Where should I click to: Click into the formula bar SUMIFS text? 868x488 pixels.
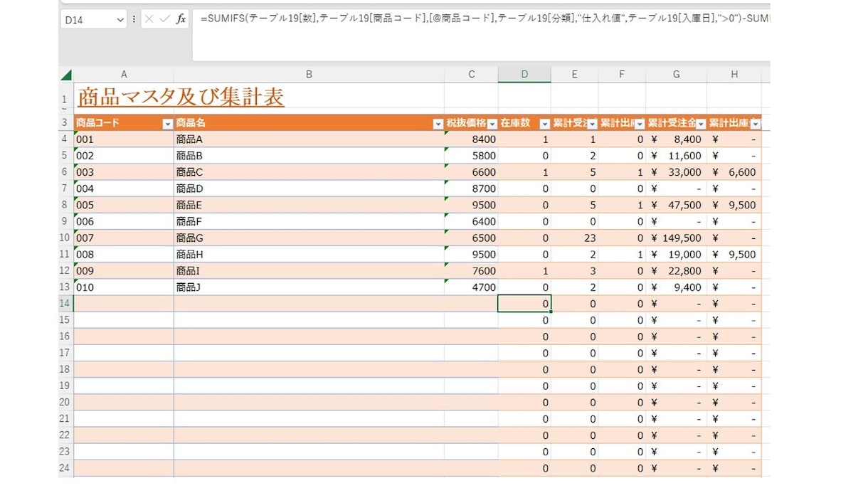click(x=484, y=18)
